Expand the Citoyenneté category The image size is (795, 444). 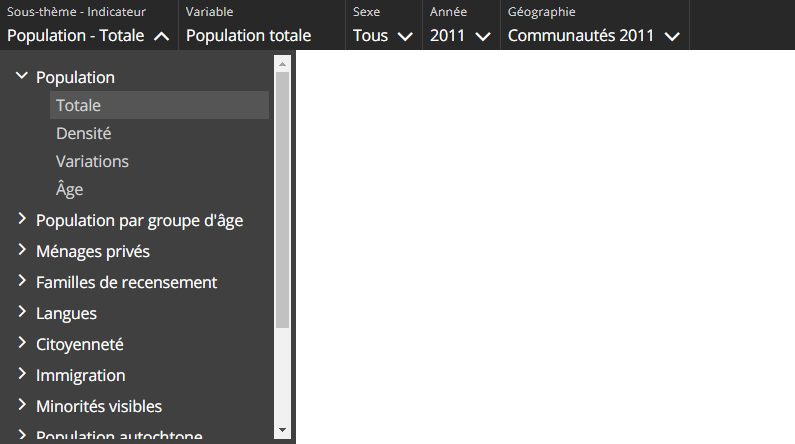[22, 344]
